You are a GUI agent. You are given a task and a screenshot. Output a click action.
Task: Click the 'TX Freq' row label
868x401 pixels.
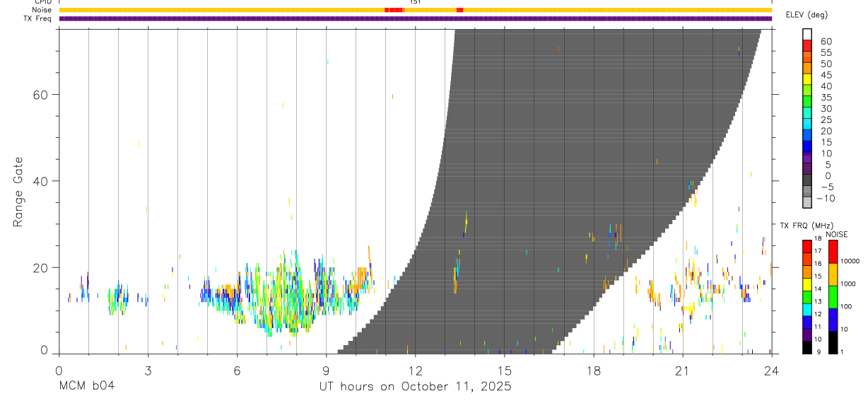pyautogui.click(x=38, y=18)
